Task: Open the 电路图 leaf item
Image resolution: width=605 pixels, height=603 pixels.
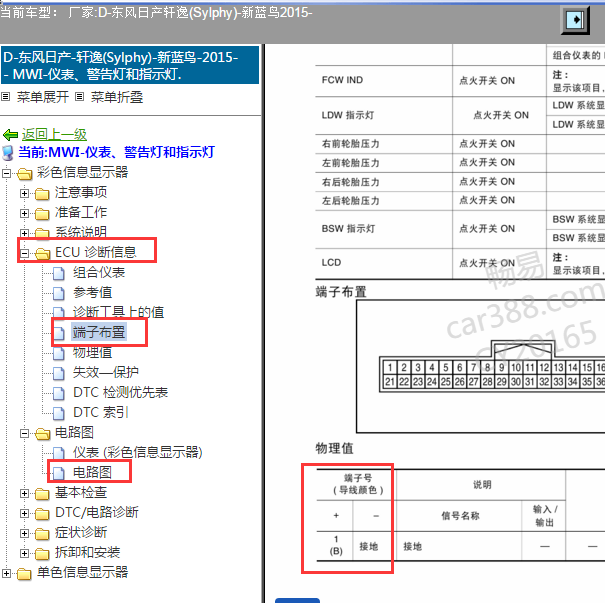Action: 93,472
